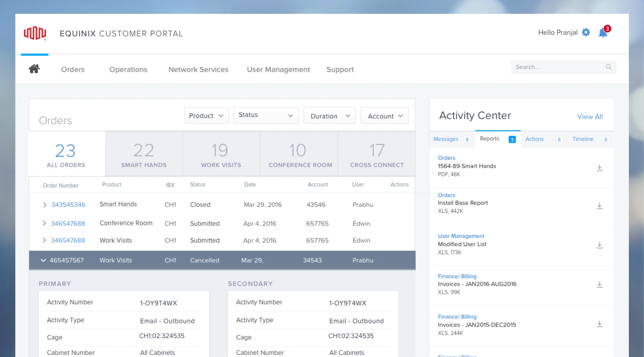Open the Operations menu

(128, 69)
